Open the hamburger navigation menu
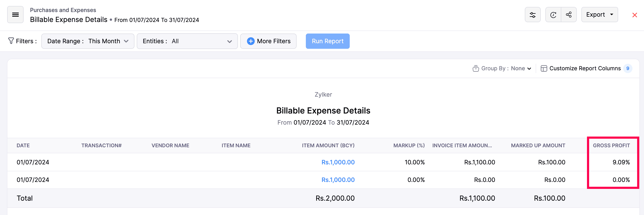Image resolution: width=644 pixels, height=215 pixels. (15, 15)
